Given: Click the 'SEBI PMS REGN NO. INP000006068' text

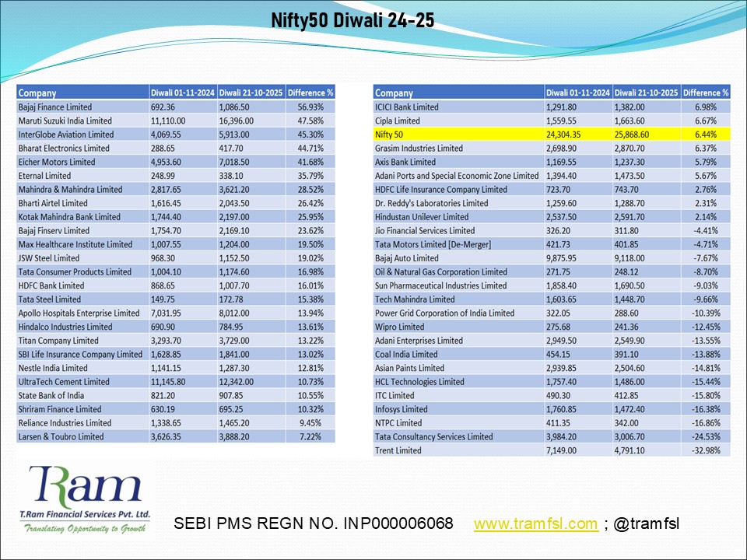Looking at the screenshot, I should click(x=313, y=523).
